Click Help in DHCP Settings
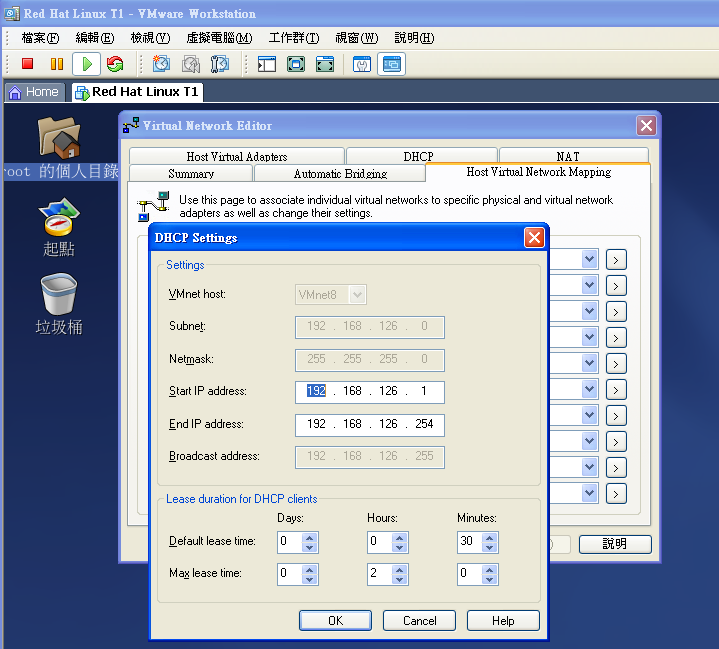719x649 pixels. (503, 621)
